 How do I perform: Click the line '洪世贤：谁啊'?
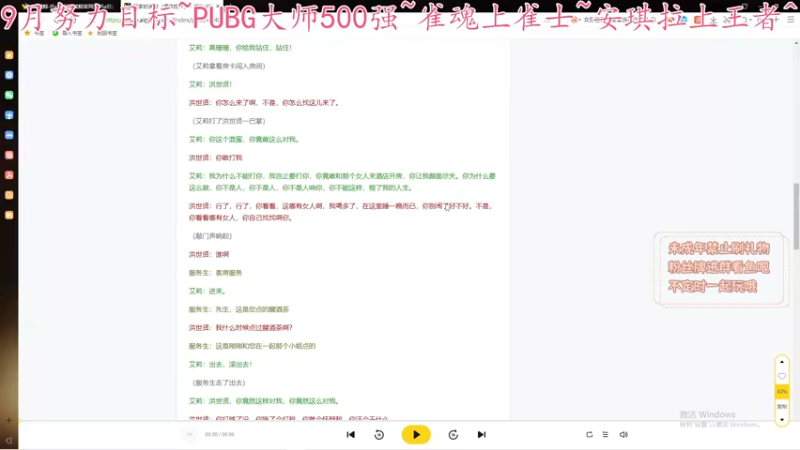click(x=209, y=254)
